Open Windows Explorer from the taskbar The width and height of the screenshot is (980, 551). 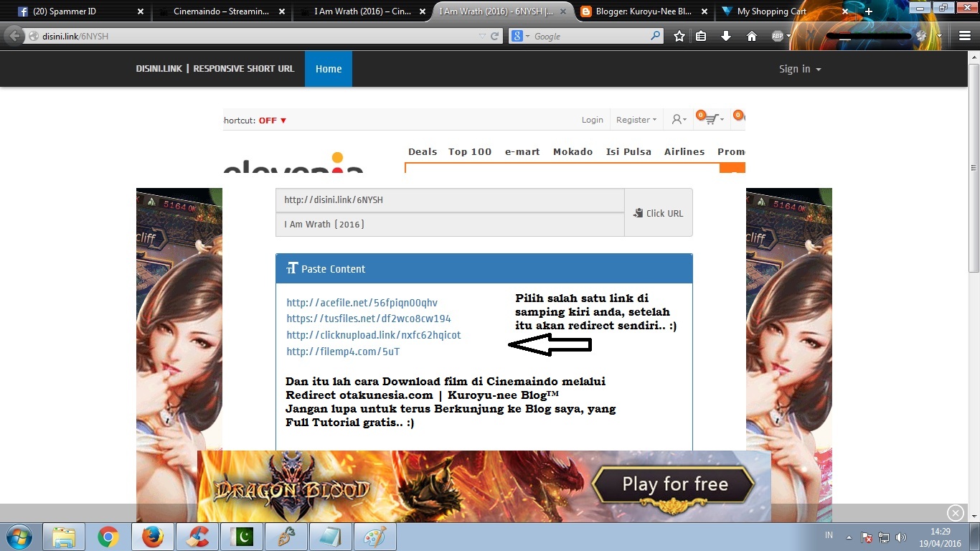click(x=64, y=537)
